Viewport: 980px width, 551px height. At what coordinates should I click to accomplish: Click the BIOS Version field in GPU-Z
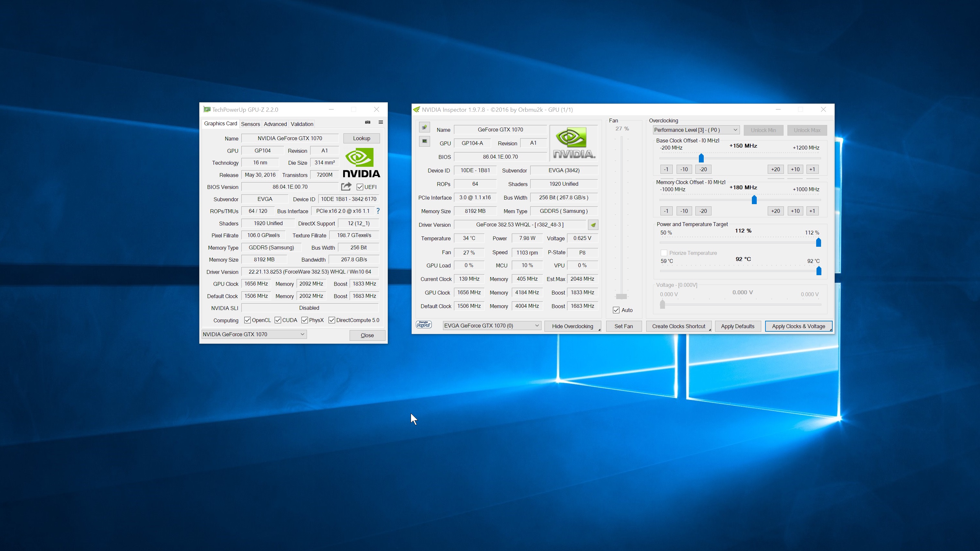tap(290, 187)
